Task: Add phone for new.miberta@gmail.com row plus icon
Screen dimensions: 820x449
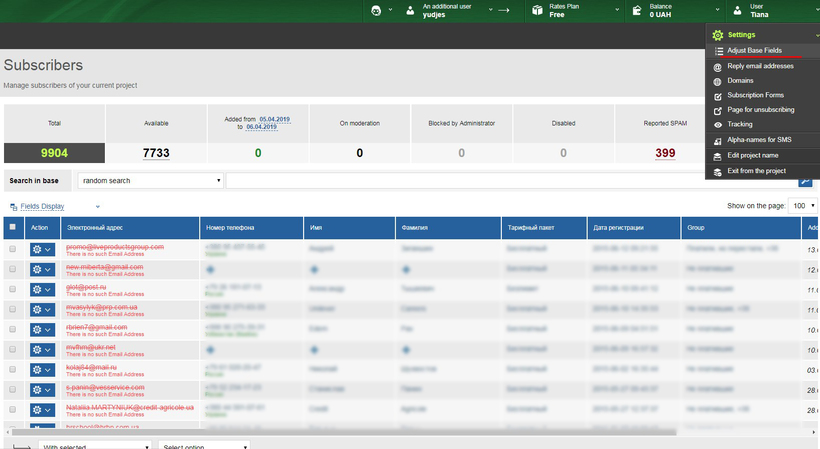Action: click(x=210, y=270)
